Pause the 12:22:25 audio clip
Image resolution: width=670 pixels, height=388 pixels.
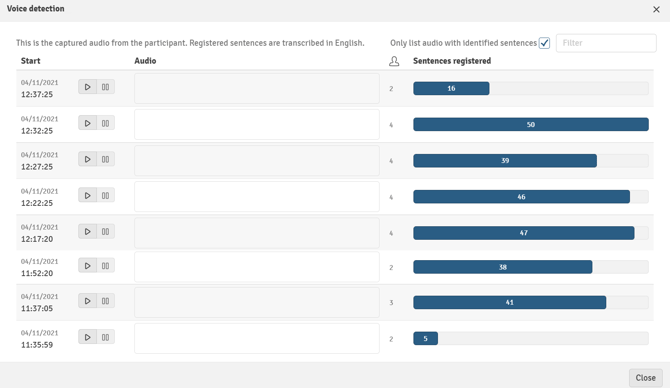coord(106,196)
